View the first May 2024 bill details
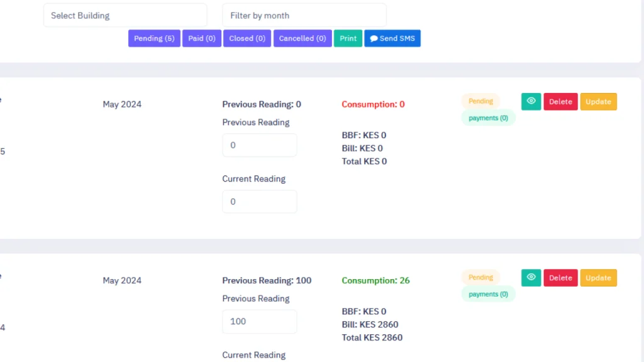Viewport: 644px width, 362px height. coord(531,101)
